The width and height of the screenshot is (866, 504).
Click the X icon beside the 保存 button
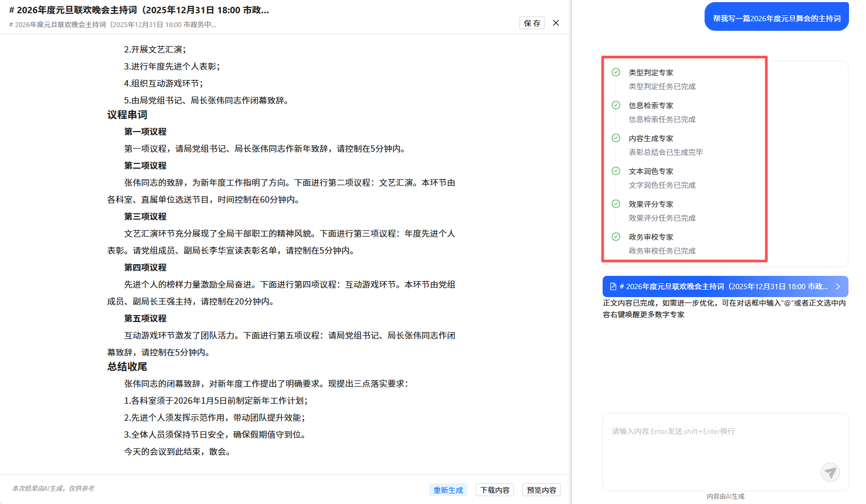tap(556, 23)
